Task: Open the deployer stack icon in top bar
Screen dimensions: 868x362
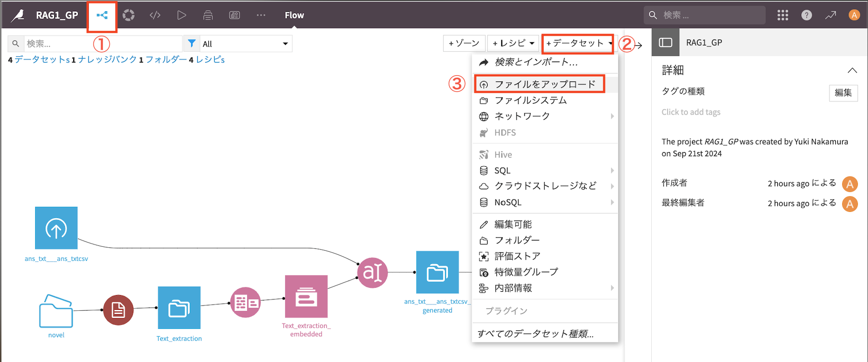Action: point(208,15)
